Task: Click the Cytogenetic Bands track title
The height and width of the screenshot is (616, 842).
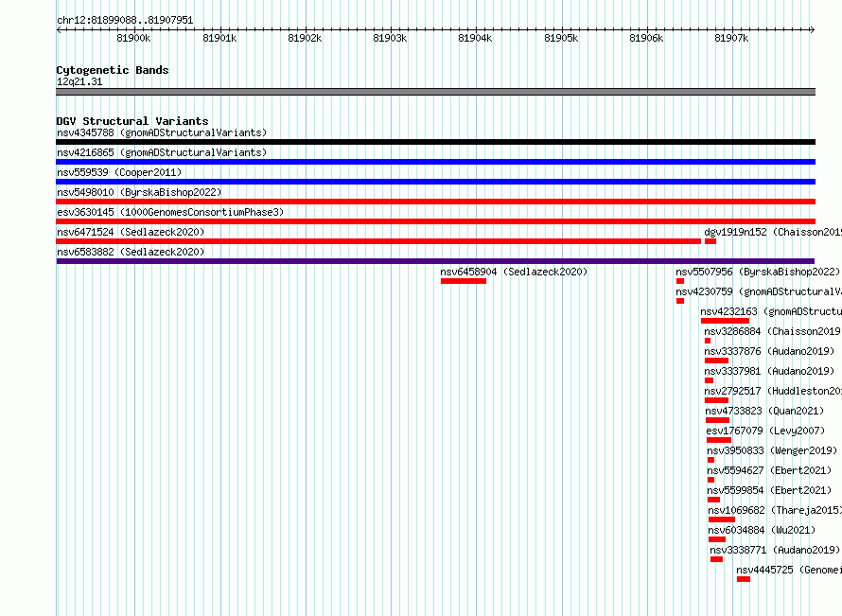Action: point(113,70)
